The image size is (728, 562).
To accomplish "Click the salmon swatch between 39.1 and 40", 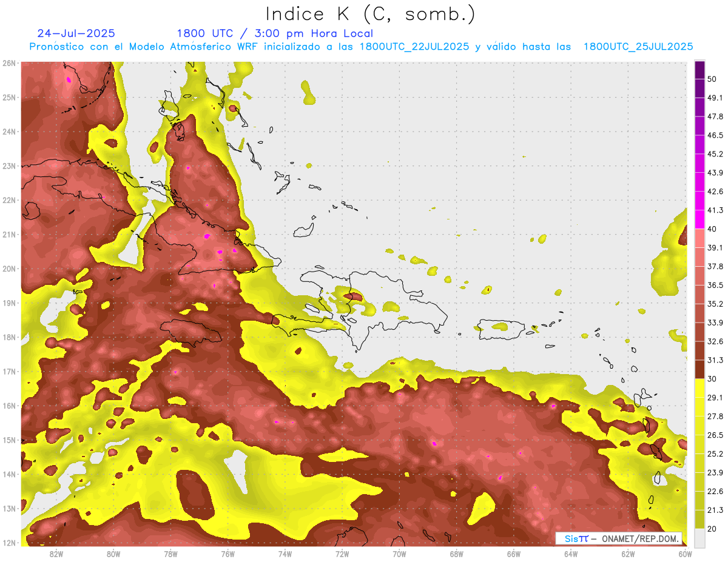I will point(699,238).
